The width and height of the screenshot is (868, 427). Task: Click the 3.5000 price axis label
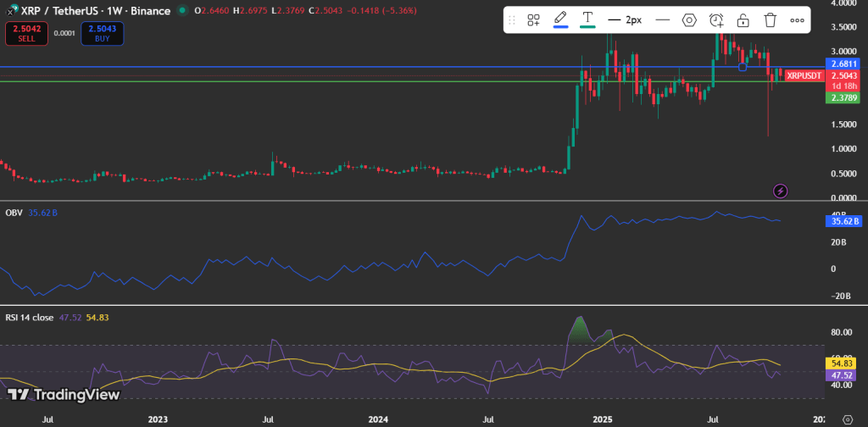(x=842, y=27)
